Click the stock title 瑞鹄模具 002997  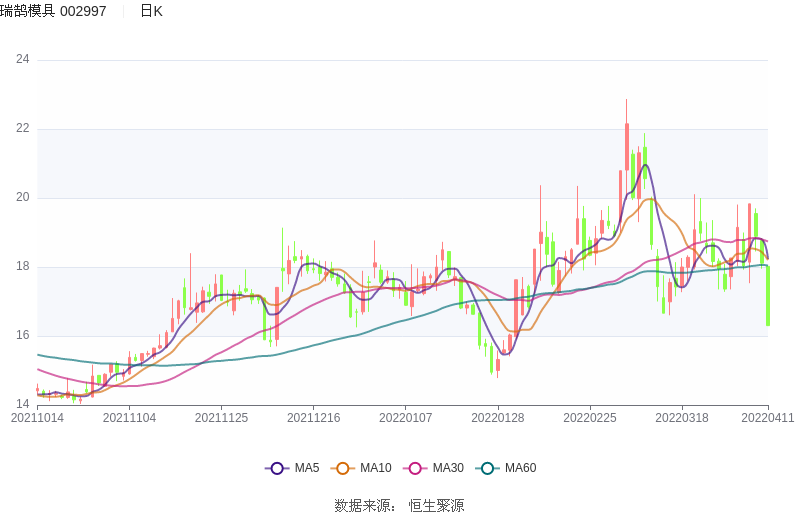pyautogui.click(x=53, y=11)
